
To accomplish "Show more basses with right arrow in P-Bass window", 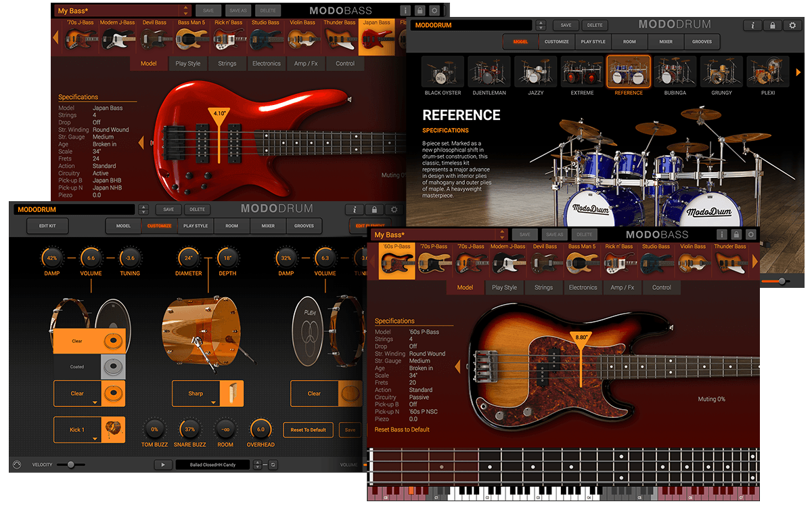I will (755, 261).
